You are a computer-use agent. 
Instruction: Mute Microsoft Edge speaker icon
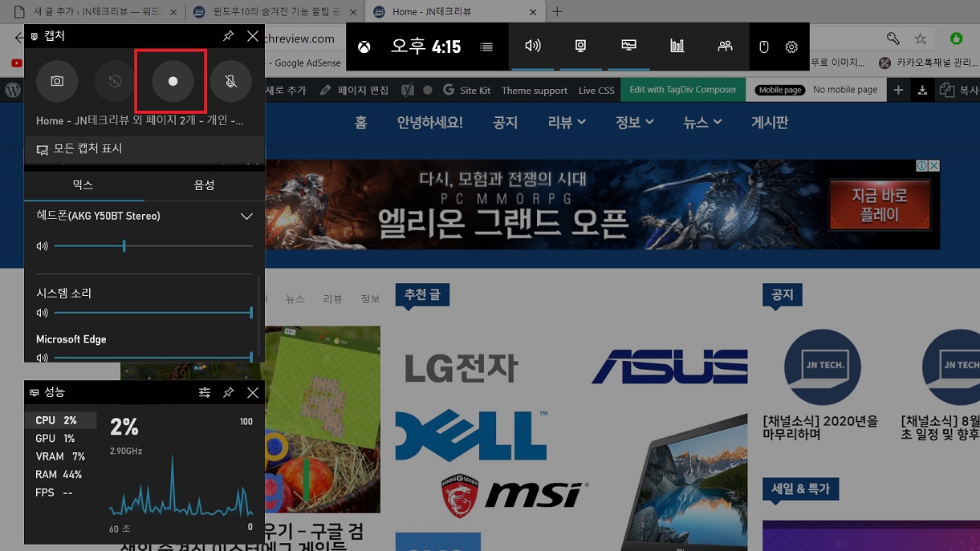point(43,358)
